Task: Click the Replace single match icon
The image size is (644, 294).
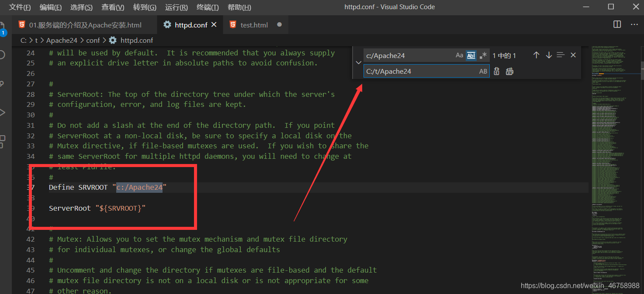Action: pos(497,71)
